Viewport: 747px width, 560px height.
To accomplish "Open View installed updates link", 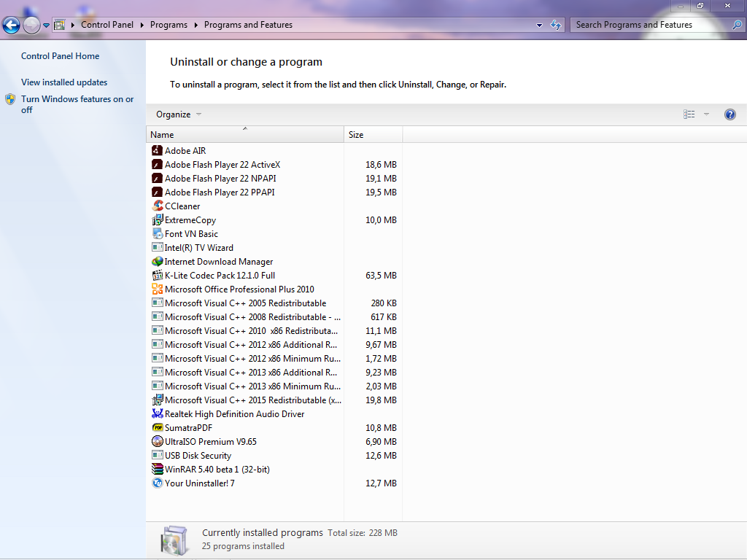I will (x=64, y=82).
